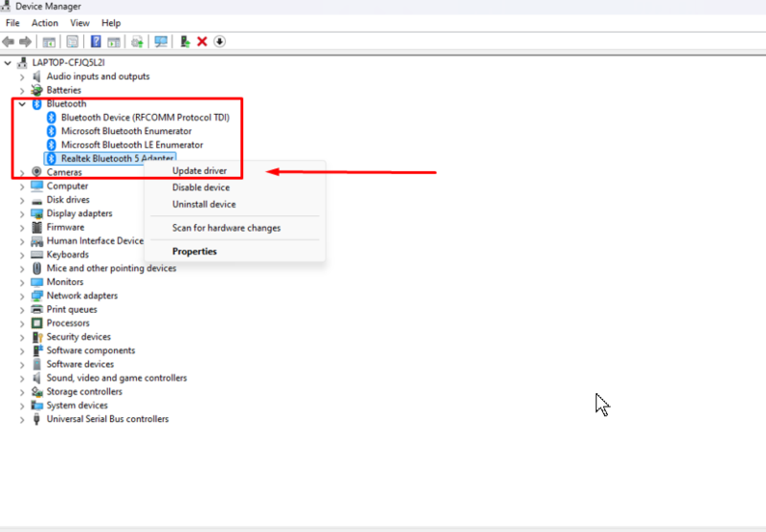Click the Disable device down-arrow circle icon

(219, 42)
